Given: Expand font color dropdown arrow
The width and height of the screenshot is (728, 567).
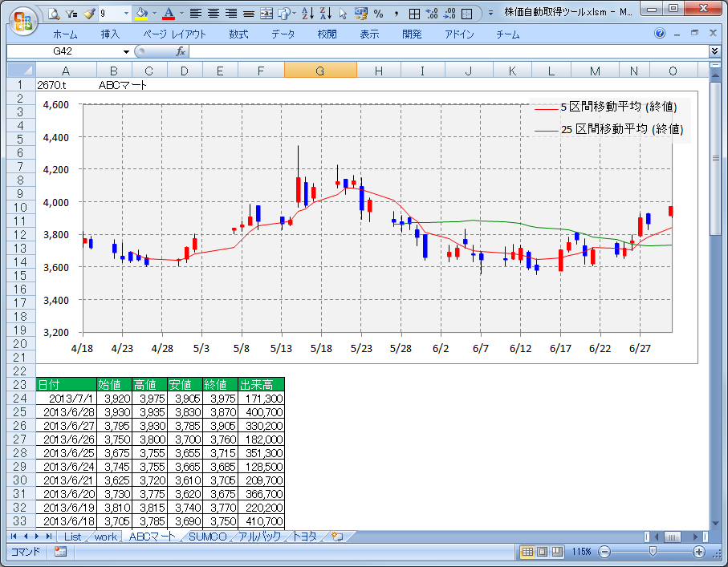Looking at the screenshot, I should 181,14.
